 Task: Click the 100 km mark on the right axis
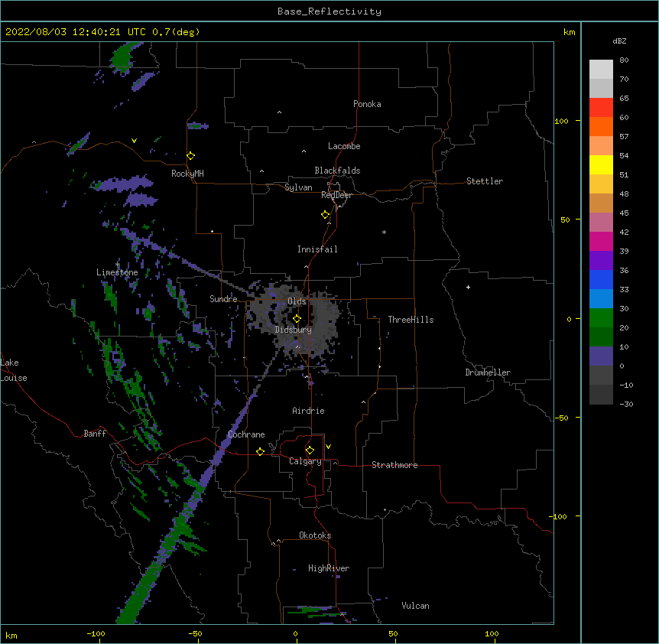coord(561,121)
